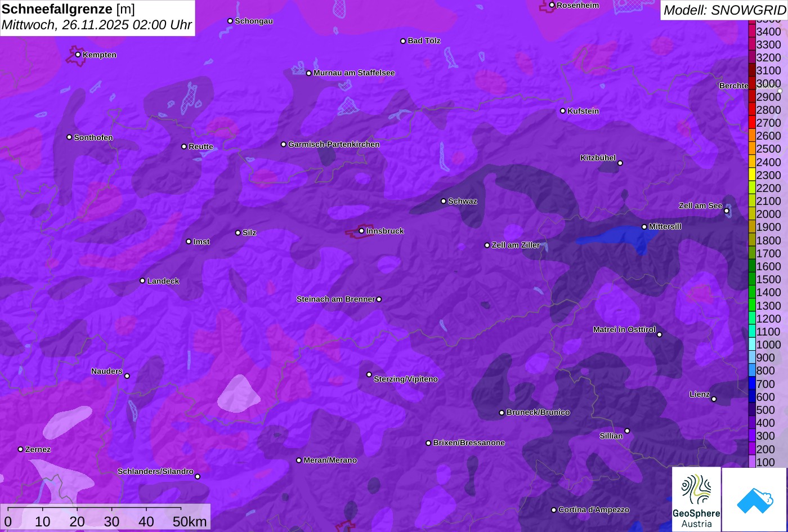Select the legend swatch labeled 3400
Screen dimensions: 788x532
pos(752,31)
